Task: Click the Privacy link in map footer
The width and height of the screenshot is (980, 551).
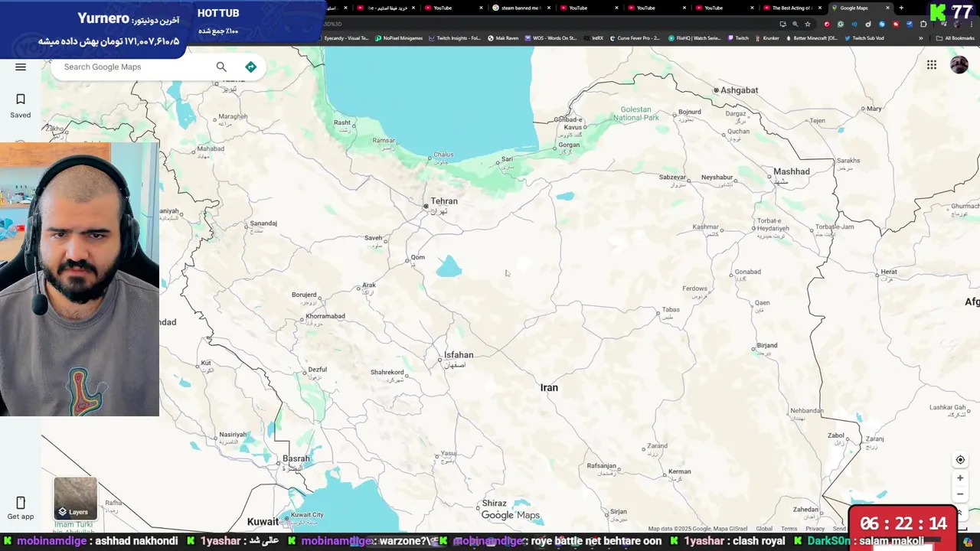Action: (x=815, y=529)
